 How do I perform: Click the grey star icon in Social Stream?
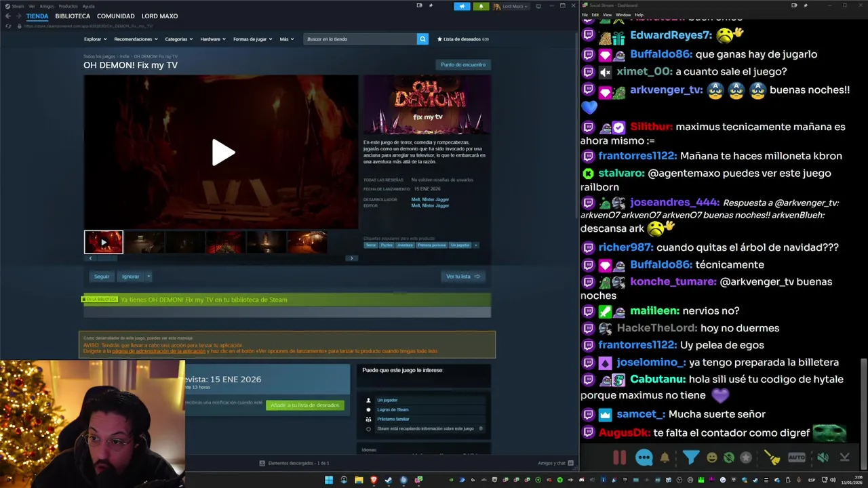[746, 457]
